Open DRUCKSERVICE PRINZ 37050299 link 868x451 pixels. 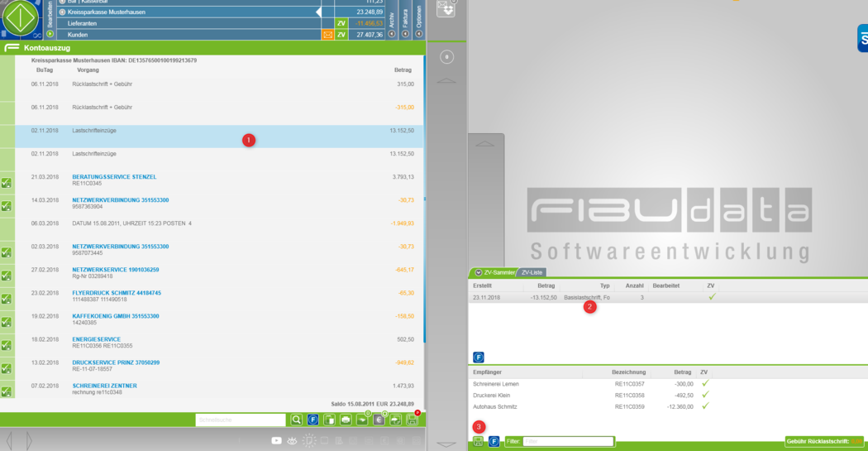coord(116,362)
